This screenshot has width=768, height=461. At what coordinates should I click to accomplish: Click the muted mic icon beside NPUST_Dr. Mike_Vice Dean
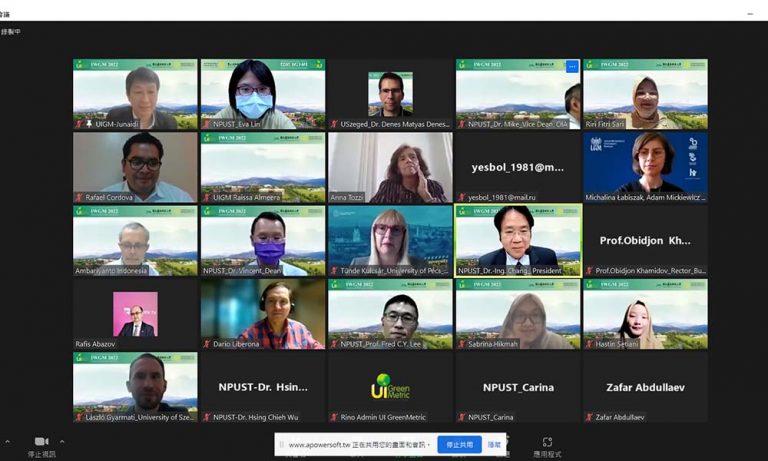pyautogui.click(x=461, y=124)
